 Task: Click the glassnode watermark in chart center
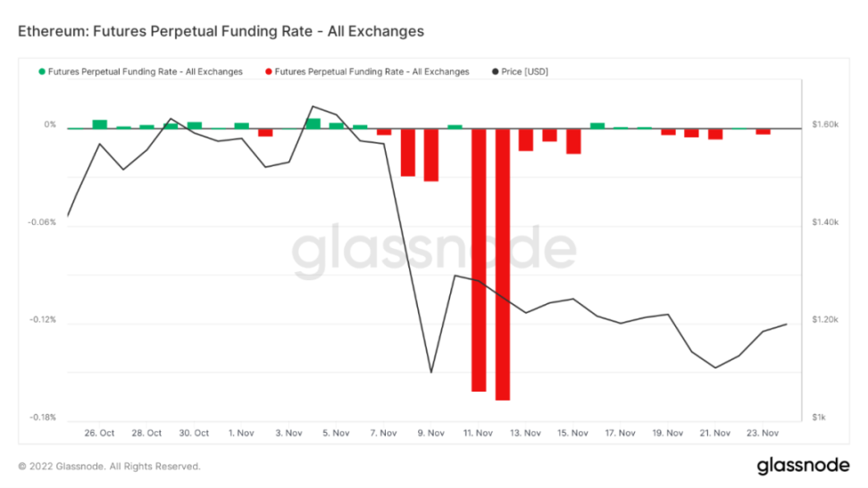[x=435, y=251]
